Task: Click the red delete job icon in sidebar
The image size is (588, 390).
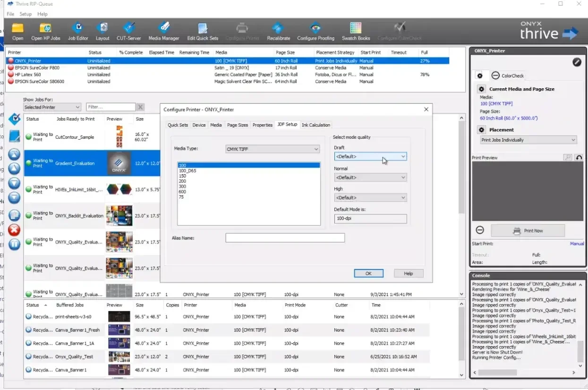Action: tap(15, 230)
